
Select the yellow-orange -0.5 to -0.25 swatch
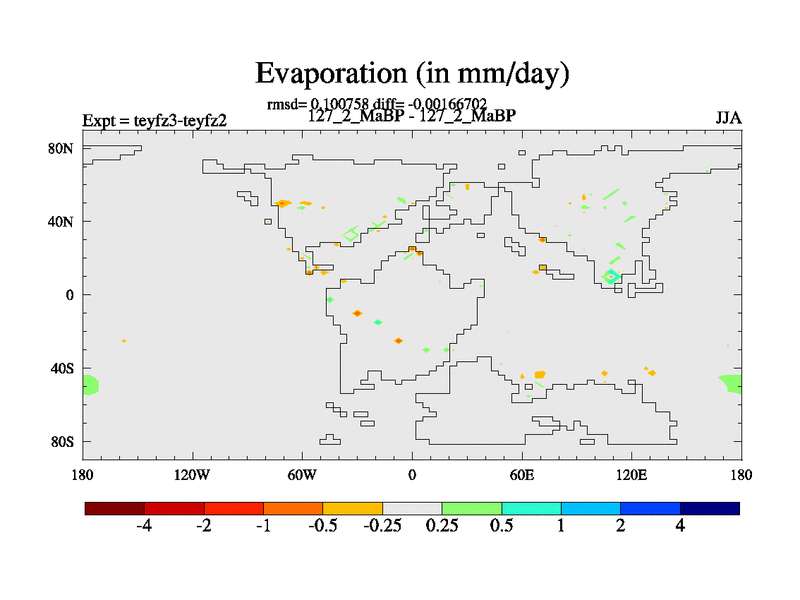353,508
